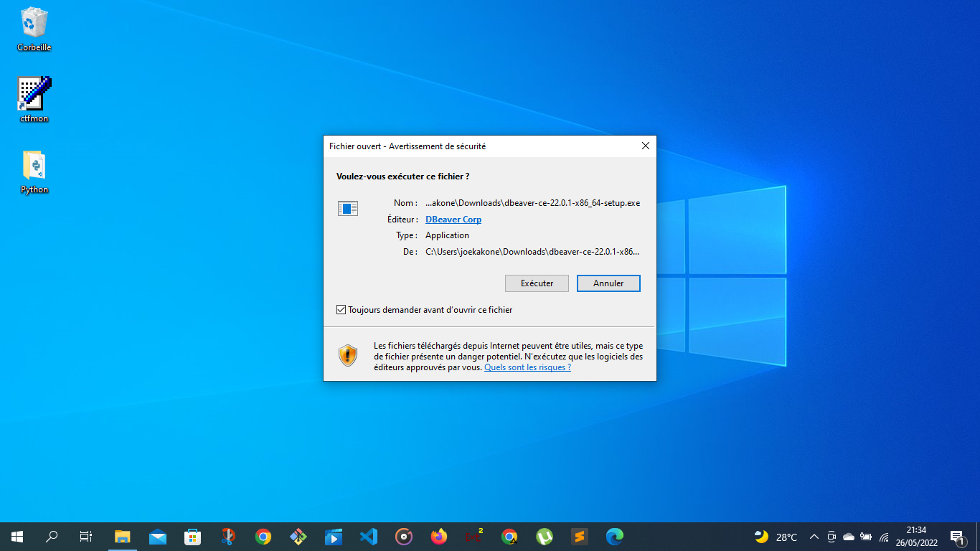Open the Snipping scissors tool in taskbar
The width and height of the screenshot is (980, 551).
point(228,537)
